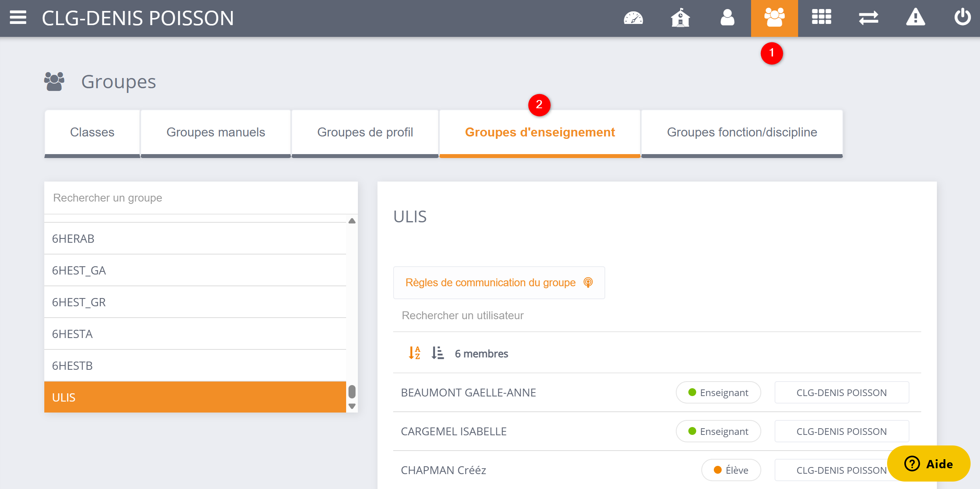The height and width of the screenshot is (489, 980).
Task: Open the school structure icon
Action: (x=680, y=18)
